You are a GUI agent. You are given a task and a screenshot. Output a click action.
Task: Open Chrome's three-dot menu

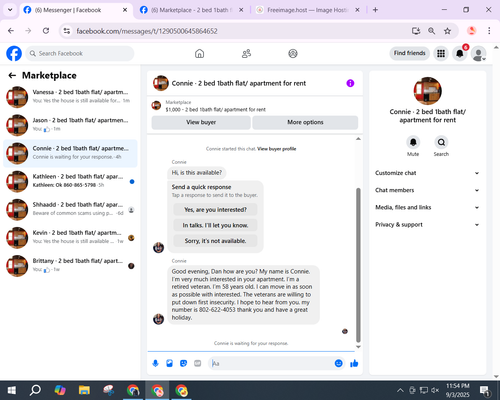click(489, 31)
